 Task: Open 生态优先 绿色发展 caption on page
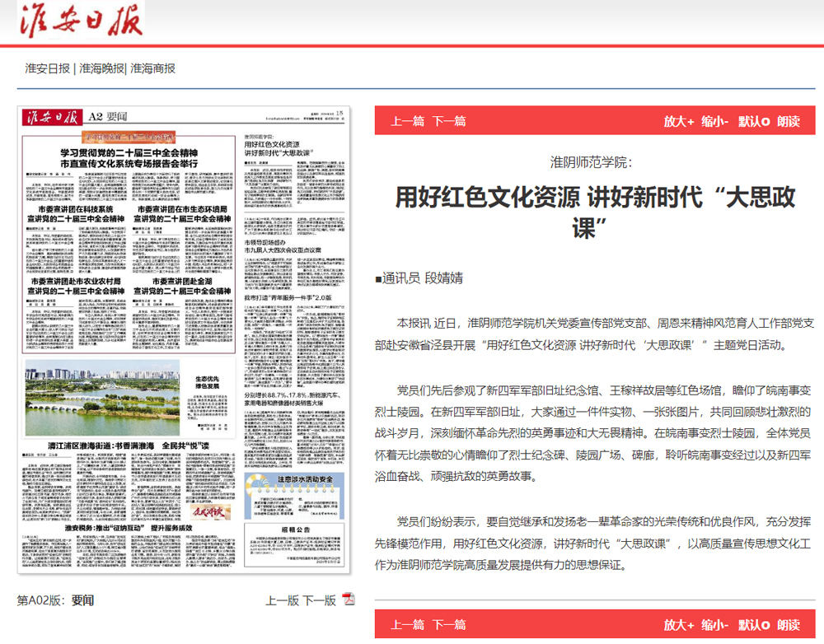207,382
